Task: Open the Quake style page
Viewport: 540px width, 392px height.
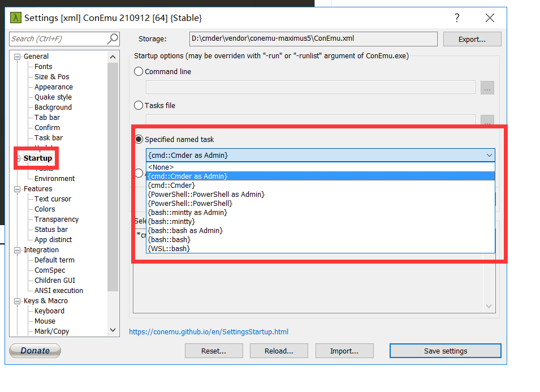Action: tap(53, 97)
